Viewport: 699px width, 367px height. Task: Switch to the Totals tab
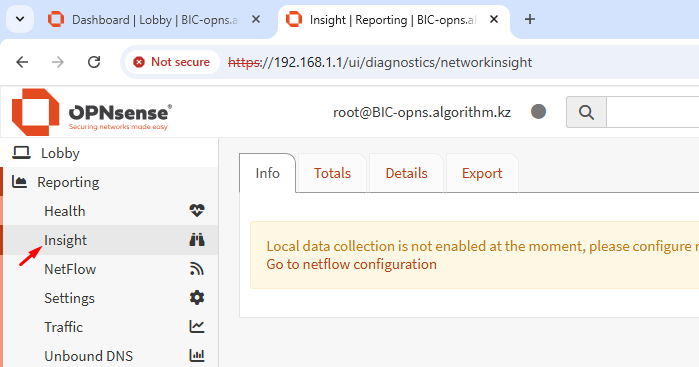(x=332, y=173)
